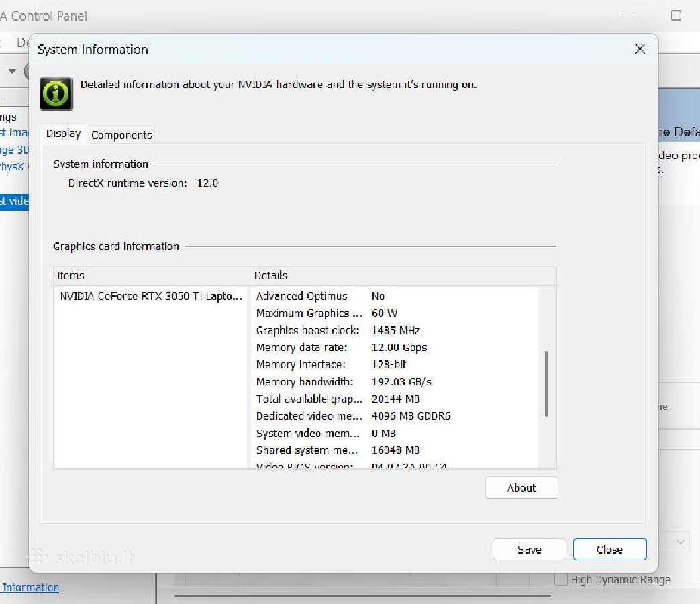The image size is (700, 604).
Task: Open System Information link in Control Panel
Action: pyautogui.click(x=30, y=587)
